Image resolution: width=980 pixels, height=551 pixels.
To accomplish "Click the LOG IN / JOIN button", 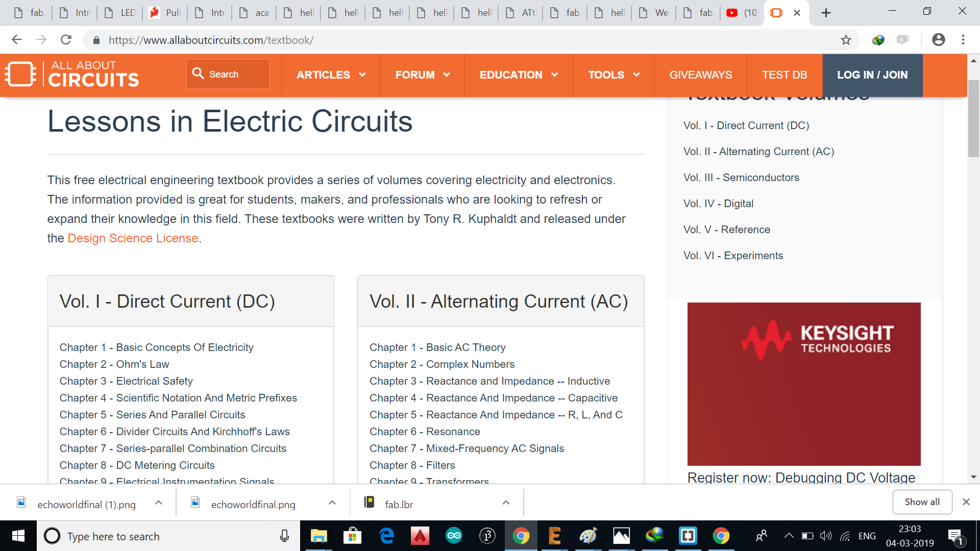I will [872, 75].
